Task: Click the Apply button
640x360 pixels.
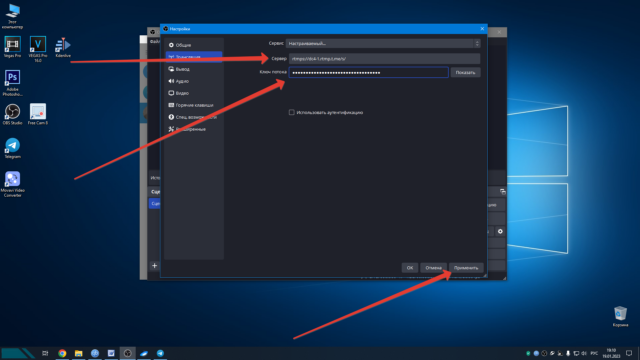Action: [x=466, y=268]
